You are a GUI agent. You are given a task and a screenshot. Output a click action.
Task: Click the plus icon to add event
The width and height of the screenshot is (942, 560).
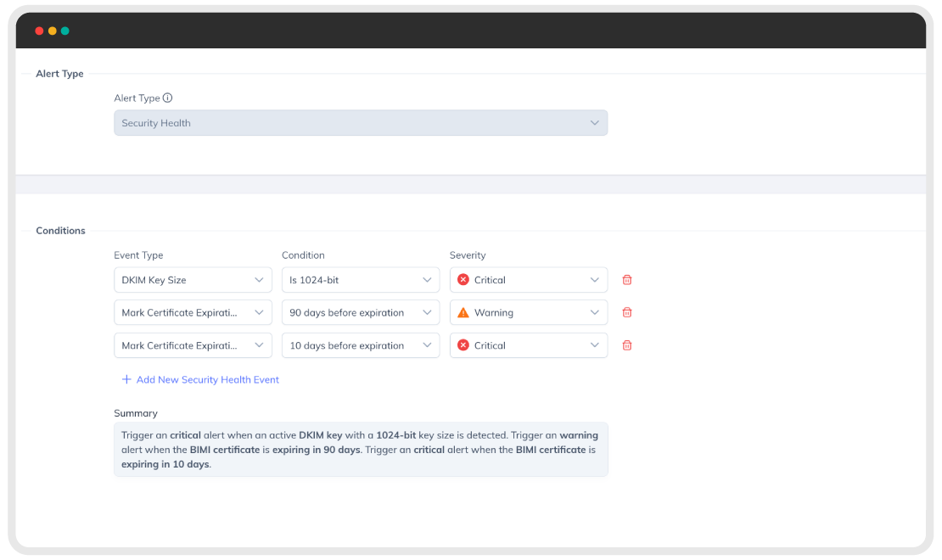pyautogui.click(x=126, y=380)
